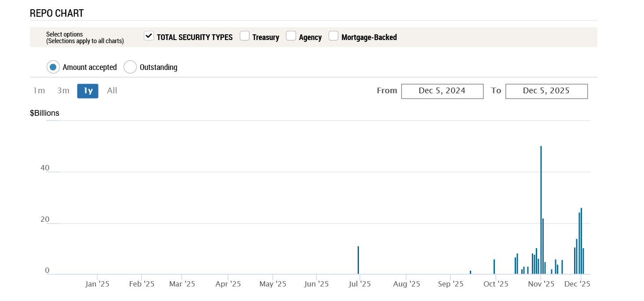The height and width of the screenshot is (301, 644).
Task: Set chart range to 3m
Action: pos(63,91)
